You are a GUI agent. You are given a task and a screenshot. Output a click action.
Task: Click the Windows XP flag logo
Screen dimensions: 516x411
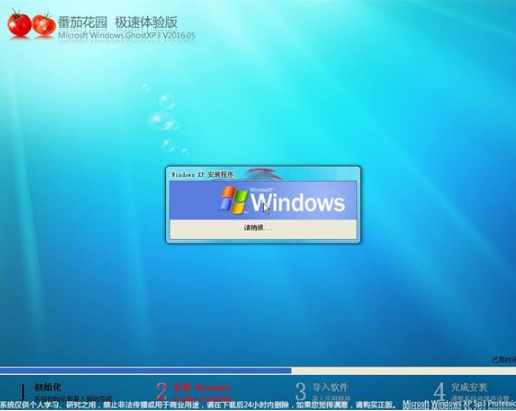coord(233,200)
